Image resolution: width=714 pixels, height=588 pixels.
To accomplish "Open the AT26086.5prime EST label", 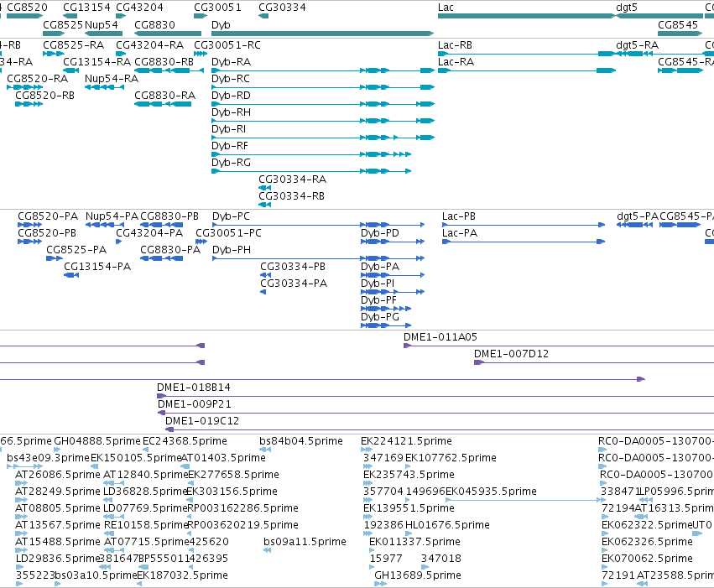I will [58, 475].
